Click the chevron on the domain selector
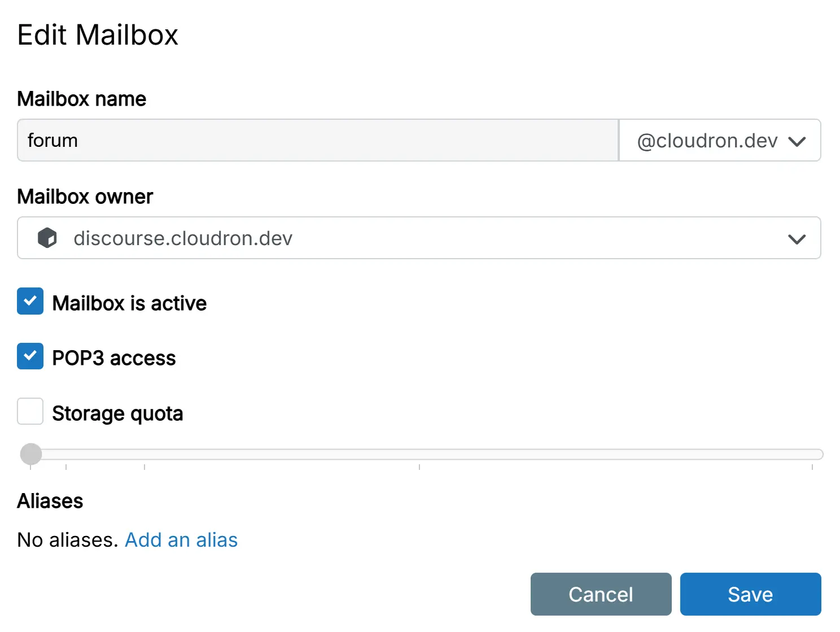Viewport: 840px width, 632px height. [797, 141]
